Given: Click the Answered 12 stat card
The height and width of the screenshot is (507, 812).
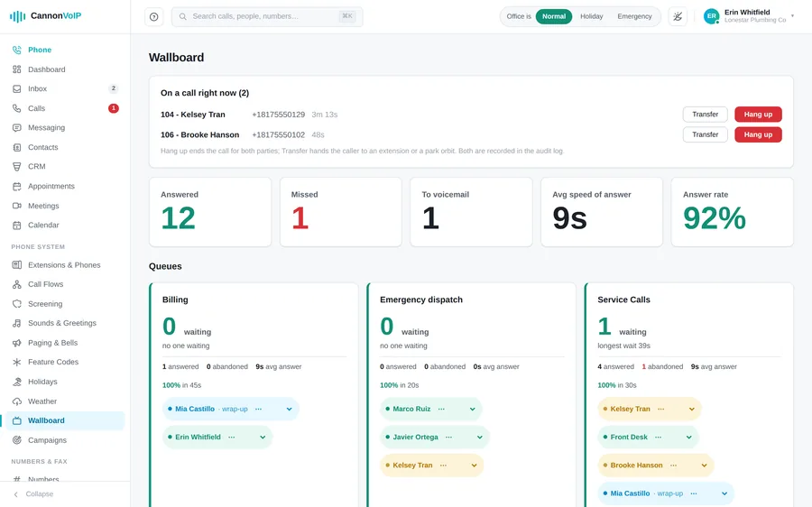Looking at the screenshot, I should coord(210,212).
